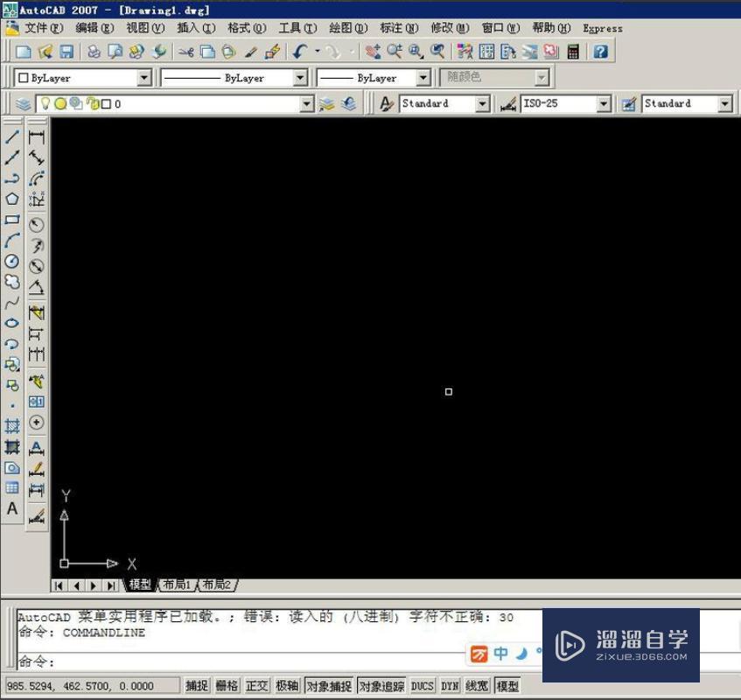Open the 绘图(D) menu

(348, 28)
